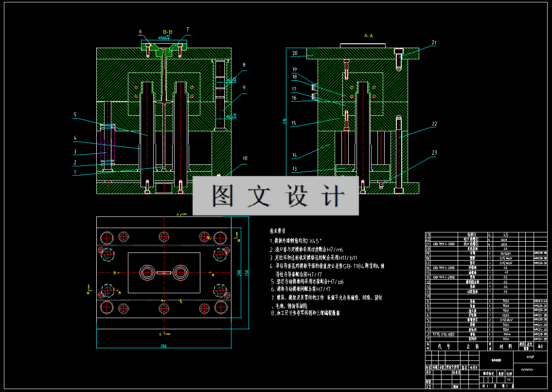Click the 300 width dimension under plan view
The image size is (552, 392).
coord(164,346)
